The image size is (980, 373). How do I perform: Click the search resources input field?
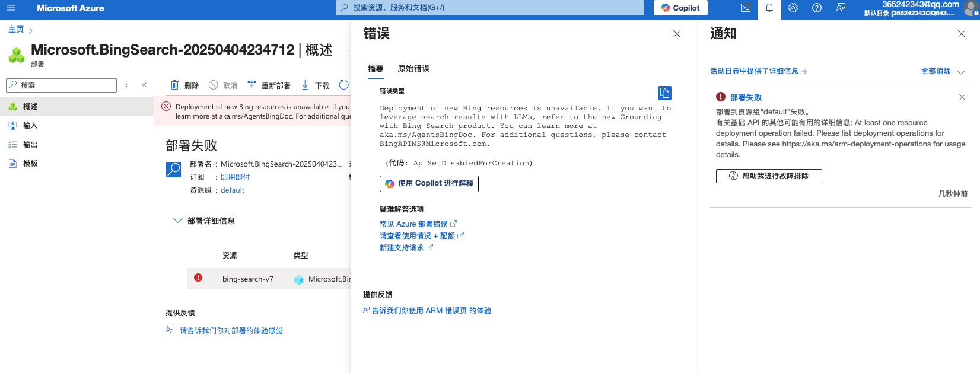coord(490,8)
